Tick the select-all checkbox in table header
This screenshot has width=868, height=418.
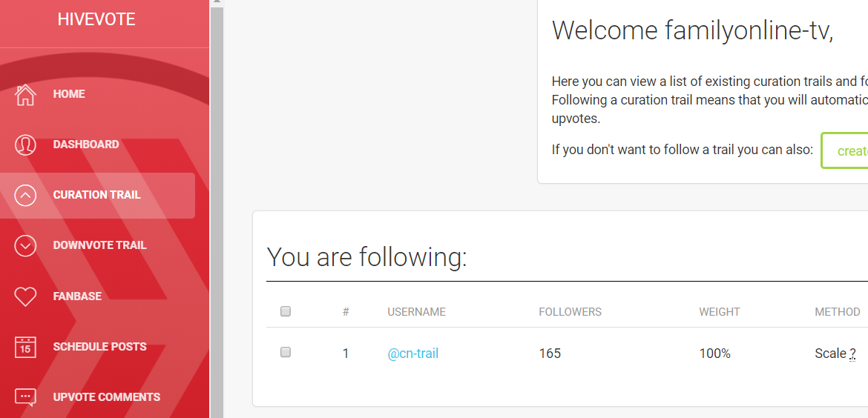point(286,312)
